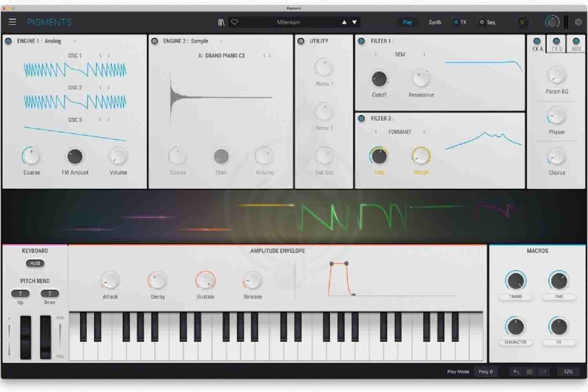This screenshot has width=588, height=392.
Task: Switch Filter 1 to previous type before SEM
Action: 376,54
